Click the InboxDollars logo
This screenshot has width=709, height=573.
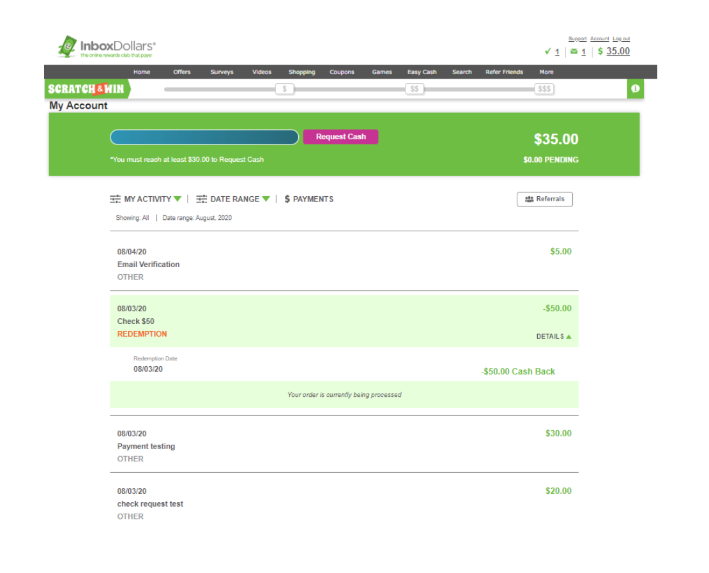[107, 47]
